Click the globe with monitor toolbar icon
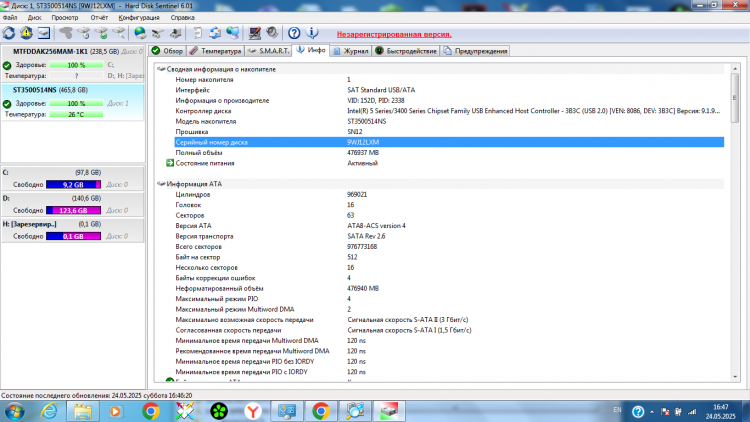This screenshot has height=422, width=750. [x=232, y=33]
